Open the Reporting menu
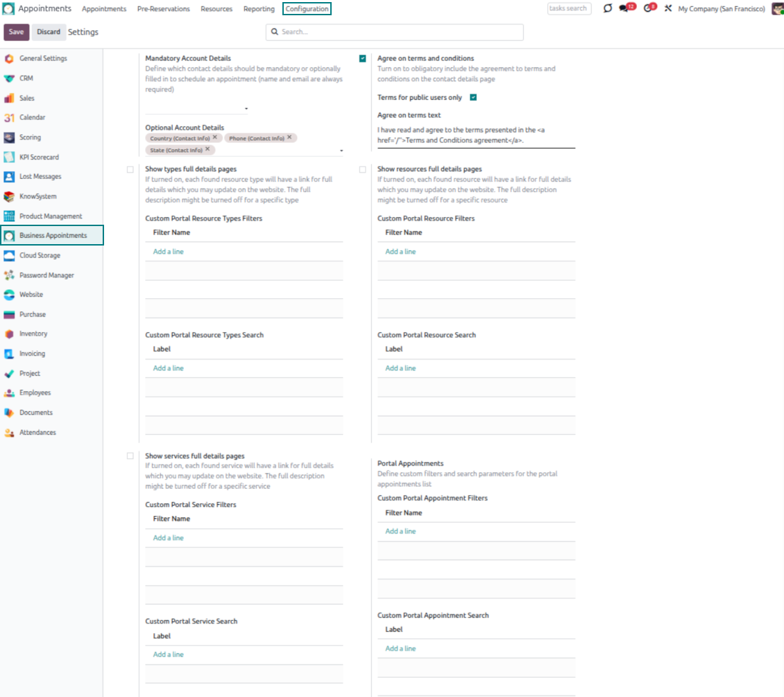 [259, 9]
